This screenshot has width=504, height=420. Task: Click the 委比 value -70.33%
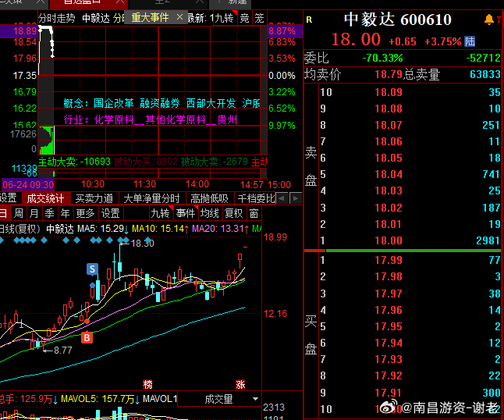(382, 58)
